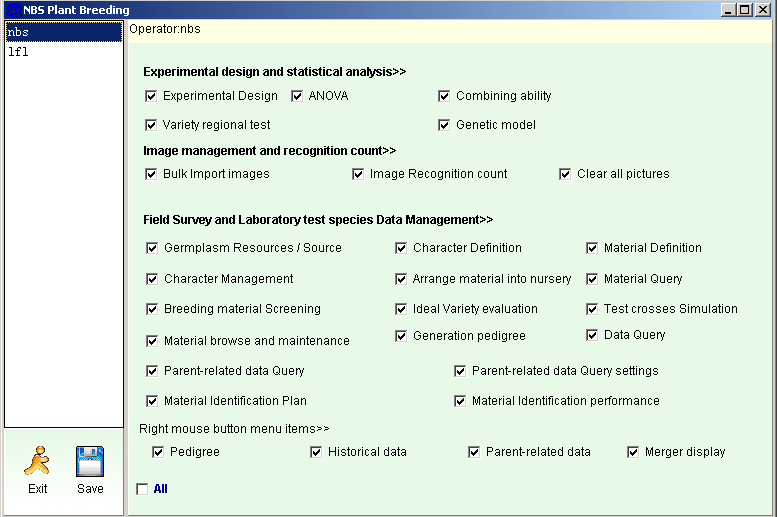Toggle Image Recognition count checkbox
Viewport: 777px width, 517px height.
pos(358,174)
